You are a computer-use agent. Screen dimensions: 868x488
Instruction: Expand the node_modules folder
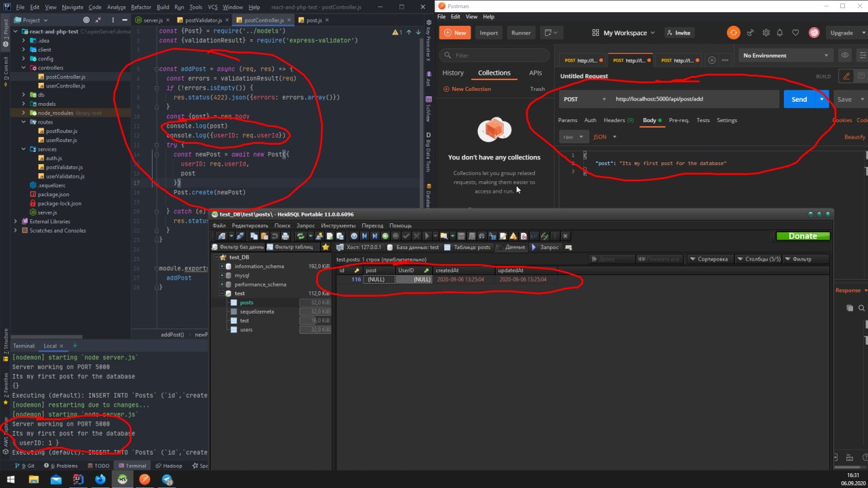24,113
